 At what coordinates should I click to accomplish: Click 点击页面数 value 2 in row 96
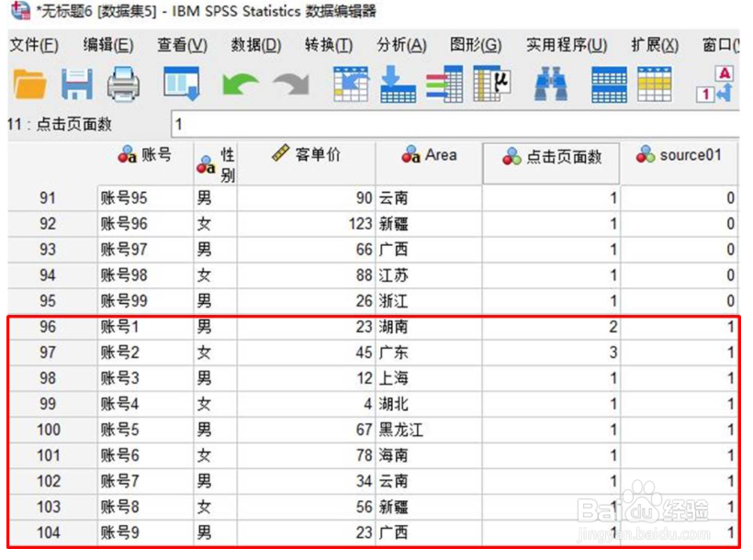pos(551,327)
